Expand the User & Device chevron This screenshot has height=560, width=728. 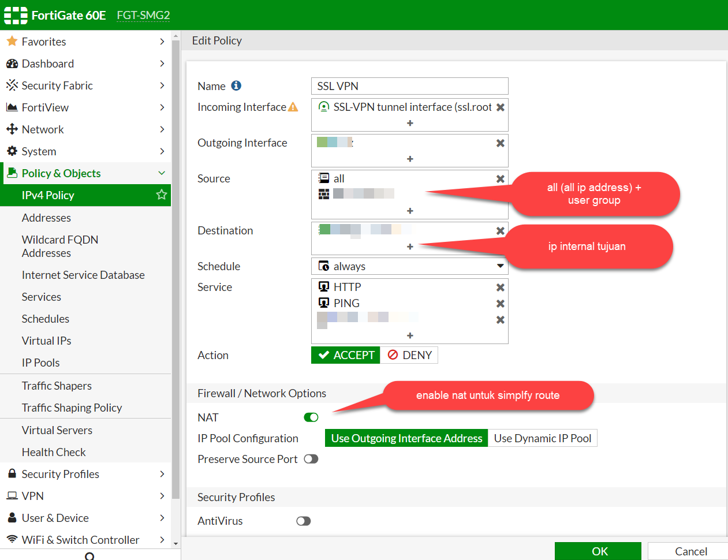pos(162,518)
